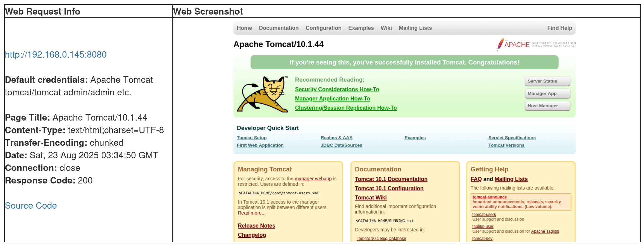Click the Transfer-Encoding: chunked text
Image resolution: width=644 pixels, height=245 pixels.
coord(64,143)
